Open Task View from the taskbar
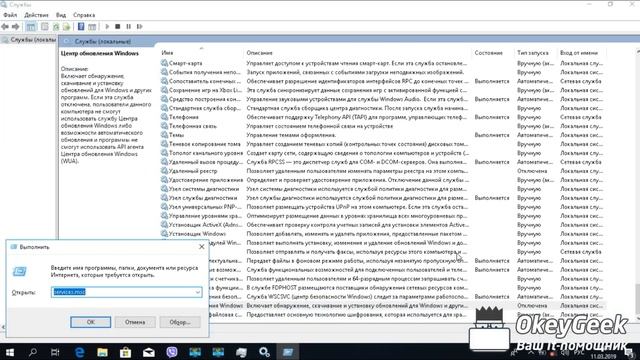The width and height of the screenshot is (640, 360). pyautogui.click(x=55, y=352)
